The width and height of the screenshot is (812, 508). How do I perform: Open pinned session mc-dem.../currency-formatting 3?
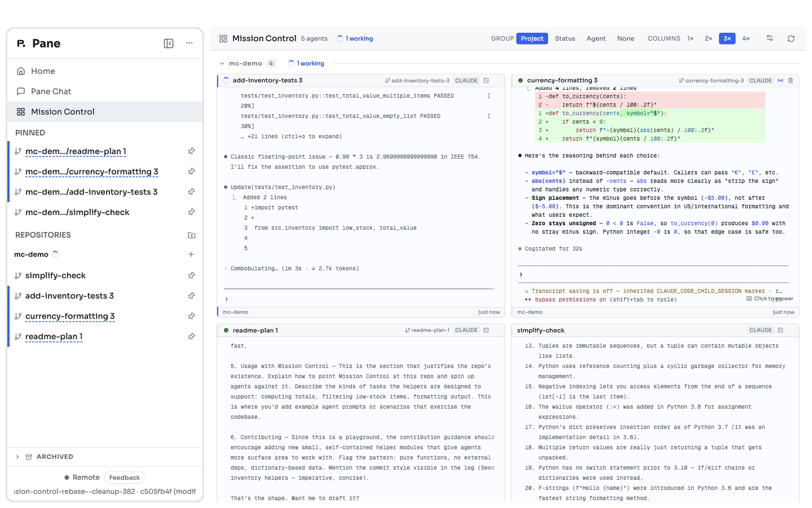91,172
